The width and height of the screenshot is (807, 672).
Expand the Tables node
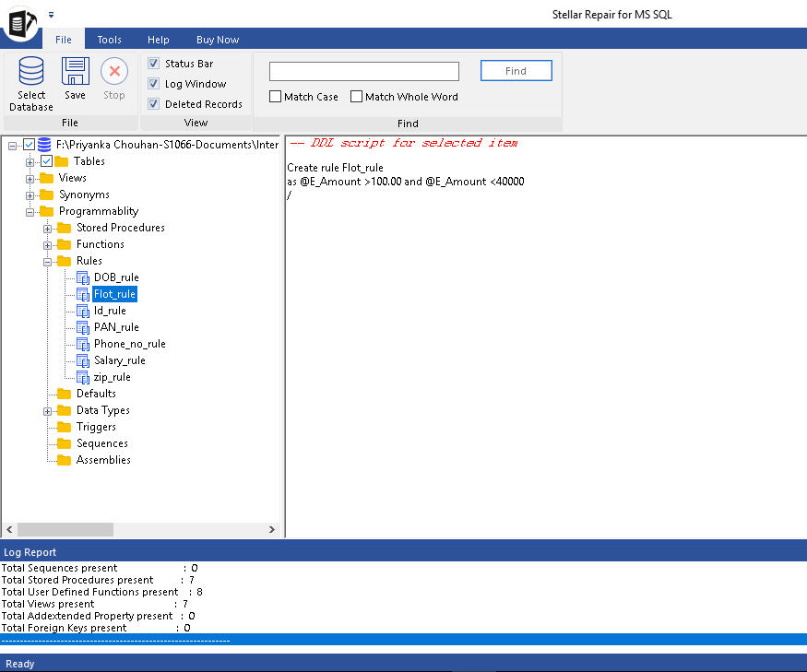tap(30, 162)
